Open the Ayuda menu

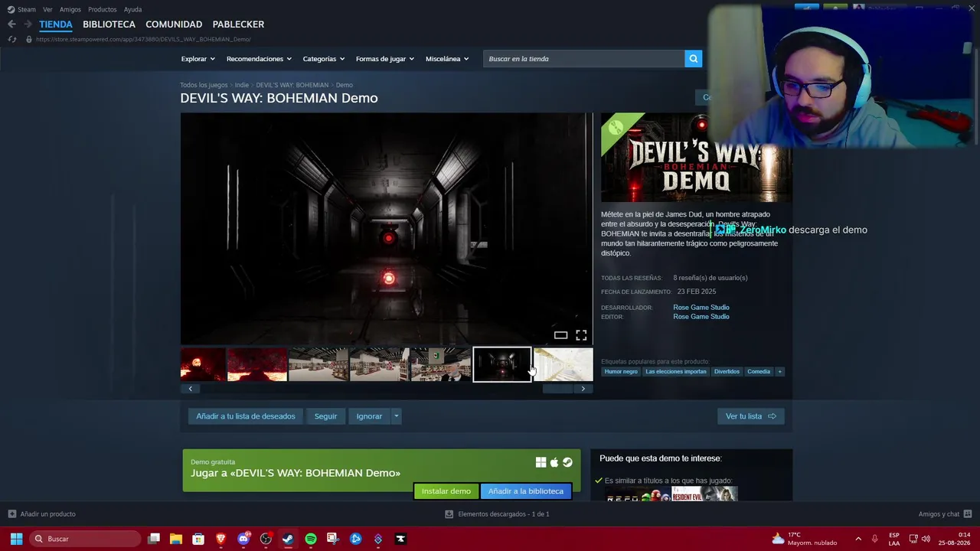pyautogui.click(x=132, y=9)
